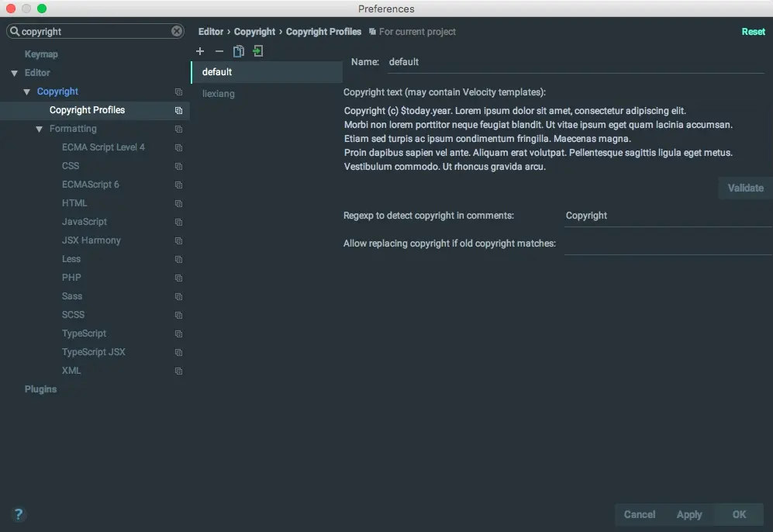The width and height of the screenshot is (773, 532).
Task: Click project icon beside PHP row
Action: click(178, 278)
